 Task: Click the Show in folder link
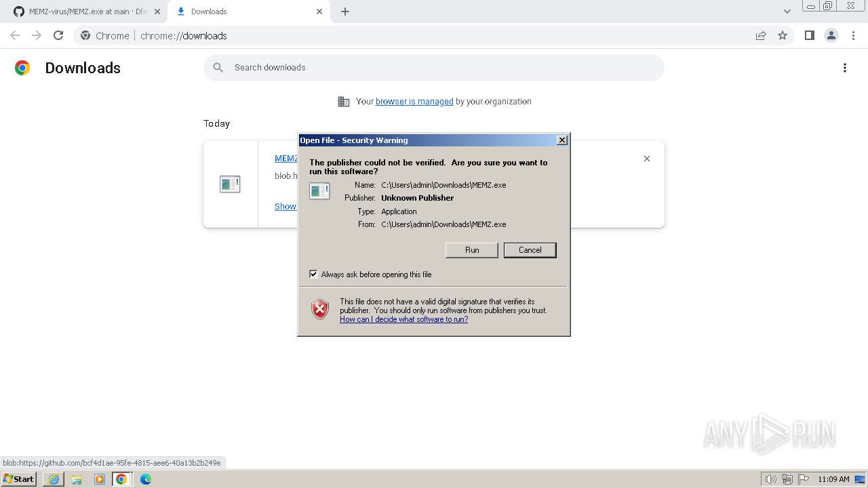pyautogui.click(x=285, y=207)
